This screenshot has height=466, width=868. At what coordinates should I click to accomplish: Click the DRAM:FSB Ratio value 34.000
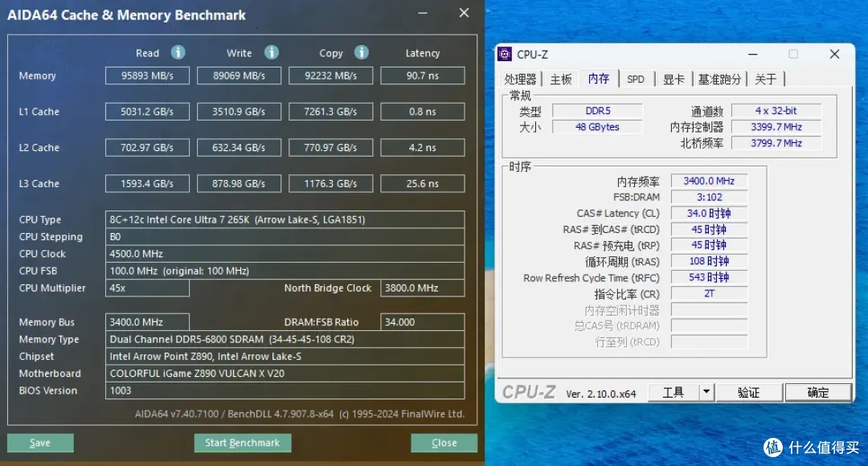click(423, 322)
